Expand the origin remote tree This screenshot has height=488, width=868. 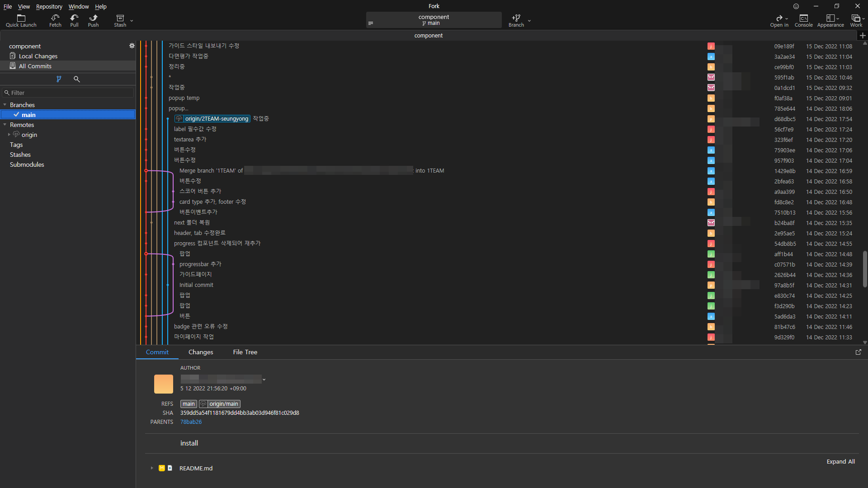[x=9, y=135]
